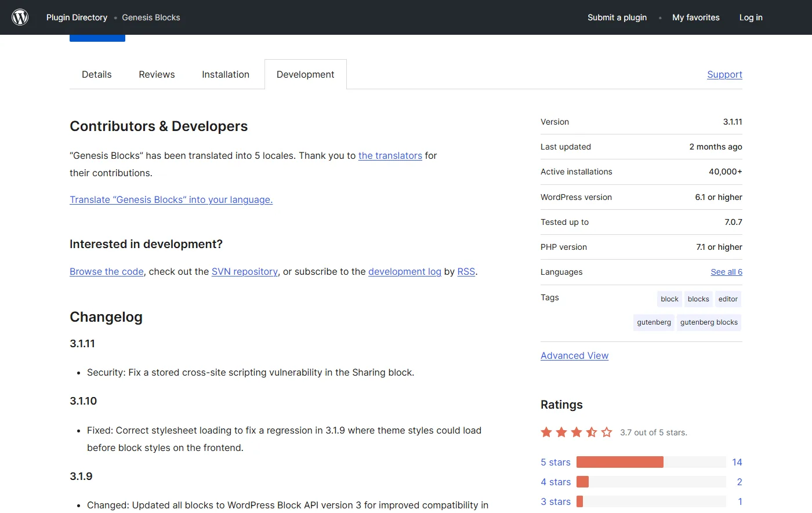Click the Contributors & Developers heading

click(159, 126)
